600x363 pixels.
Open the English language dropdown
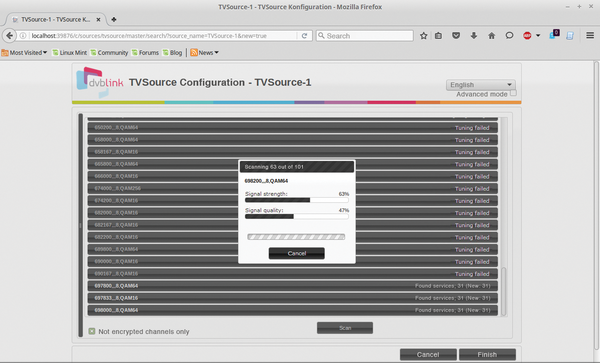[481, 85]
